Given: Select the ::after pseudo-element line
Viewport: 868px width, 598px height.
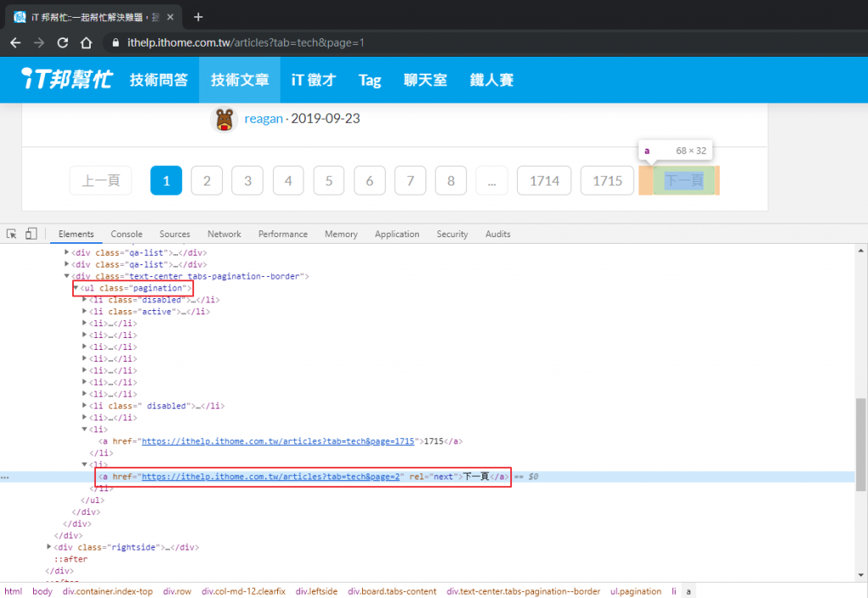Looking at the screenshot, I should pos(70,559).
